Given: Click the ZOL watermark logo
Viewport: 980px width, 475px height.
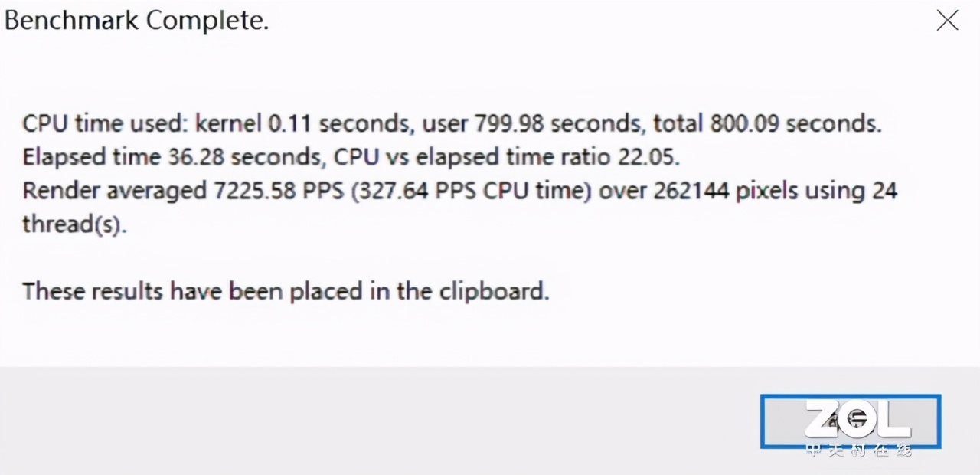Looking at the screenshot, I should [857, 418].
